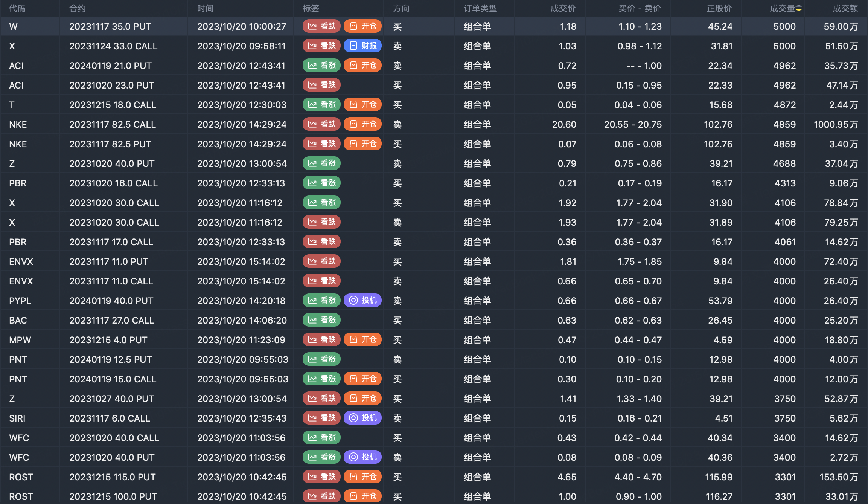Click 看跌 tag for NKE 82.5 CALL

321,124
